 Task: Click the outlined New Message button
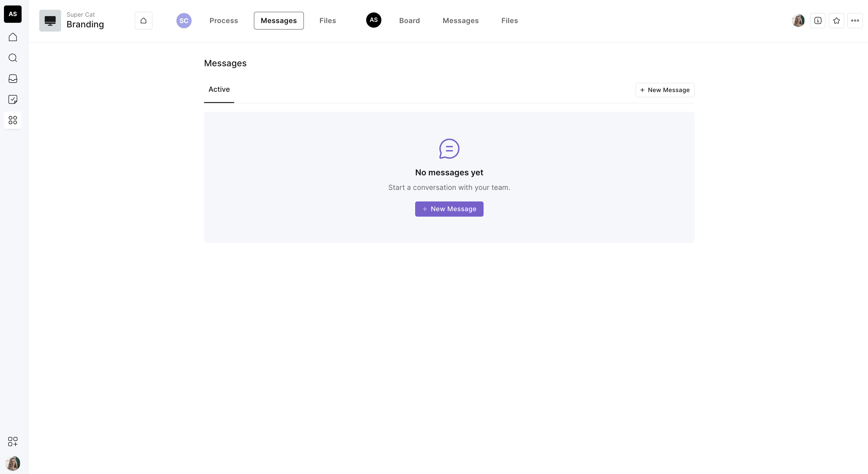[665, 90]
